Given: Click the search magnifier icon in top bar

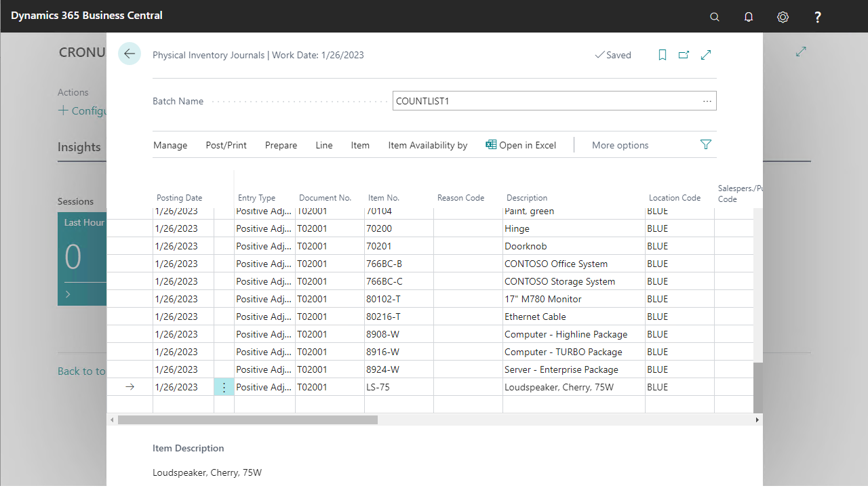Looking at the screenshot, I should (x=715, y=17).
